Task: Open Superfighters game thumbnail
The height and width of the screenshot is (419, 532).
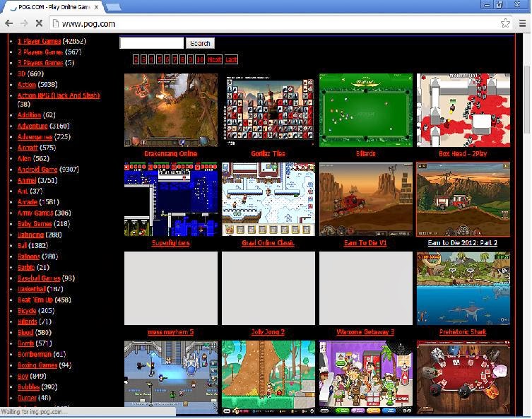Action: point(171,199)
